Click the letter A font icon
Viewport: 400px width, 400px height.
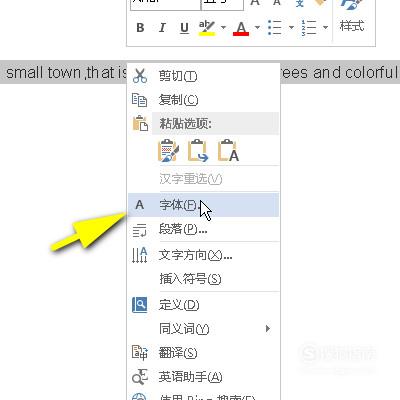click(x=140, y=205)
